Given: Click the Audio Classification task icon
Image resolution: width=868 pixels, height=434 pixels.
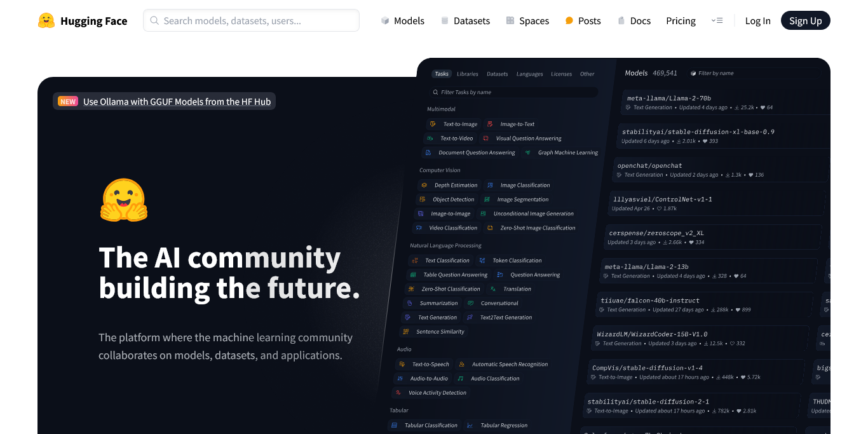Looking at the screenshot, I should (x=460, y=378).
